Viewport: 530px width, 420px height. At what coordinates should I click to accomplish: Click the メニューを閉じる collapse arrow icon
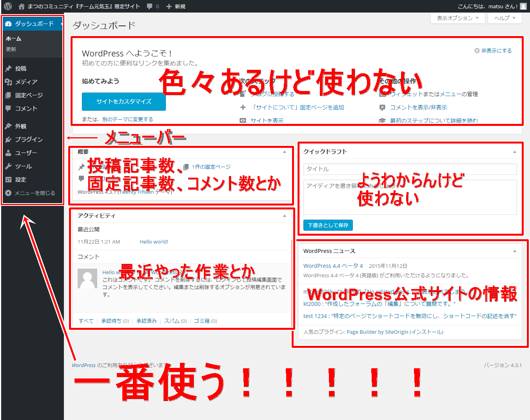[x=8, y=193]
